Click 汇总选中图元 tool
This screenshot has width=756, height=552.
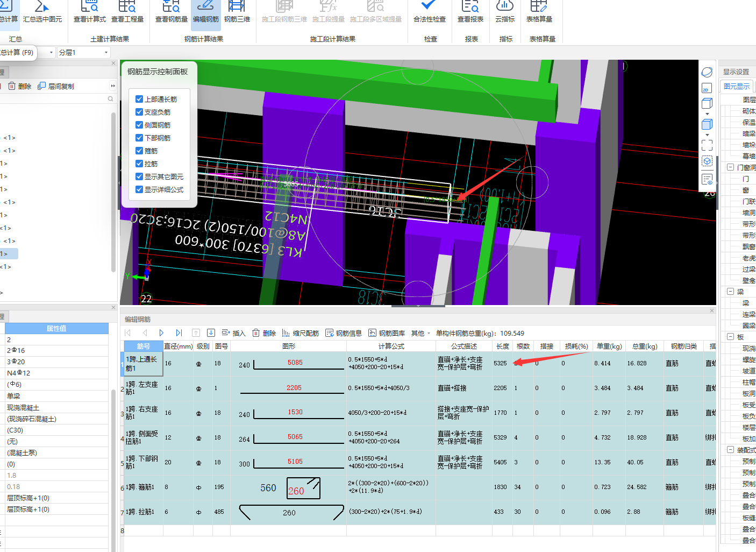(42, 12)
